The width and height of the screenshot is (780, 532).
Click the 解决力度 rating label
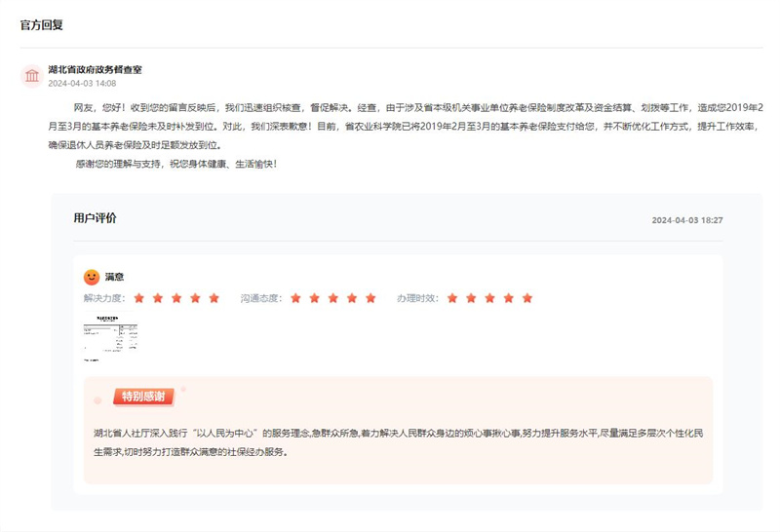(102, 298)
